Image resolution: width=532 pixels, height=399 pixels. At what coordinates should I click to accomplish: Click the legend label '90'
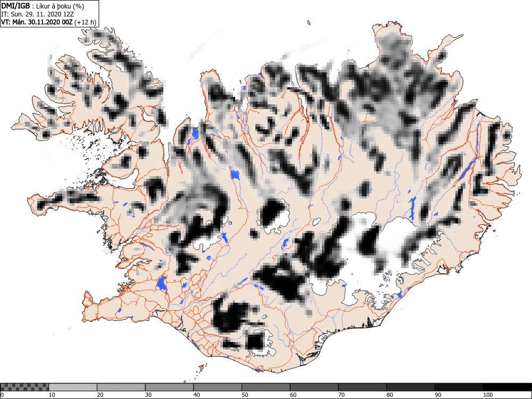point(438,395)
